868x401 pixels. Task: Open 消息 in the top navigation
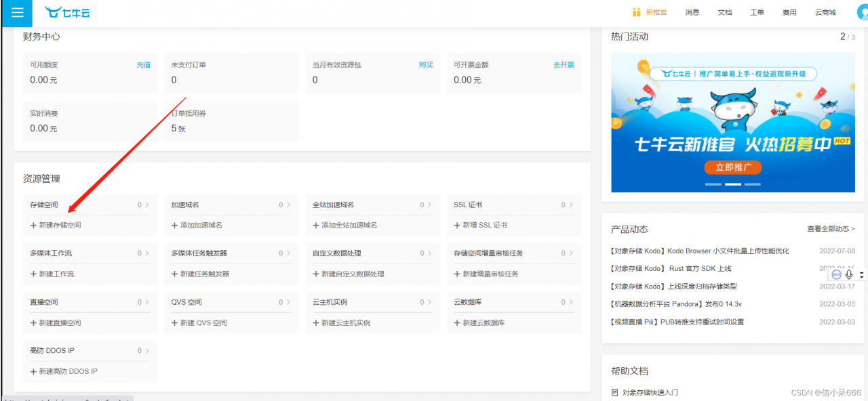692,12
